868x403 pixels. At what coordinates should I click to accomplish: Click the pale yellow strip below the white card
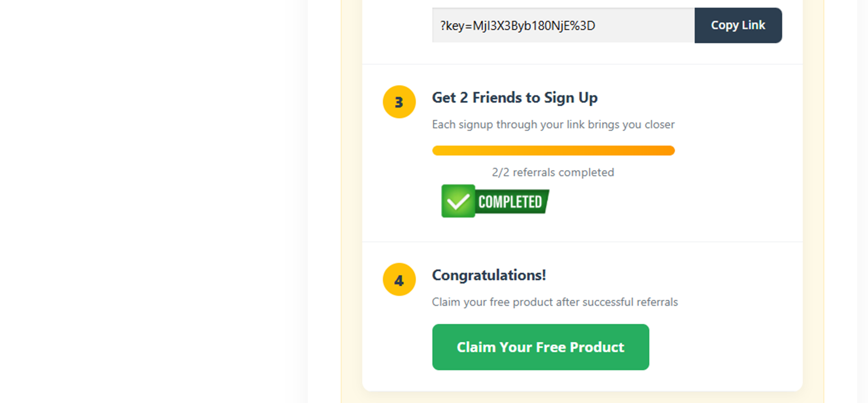[582, 397]
